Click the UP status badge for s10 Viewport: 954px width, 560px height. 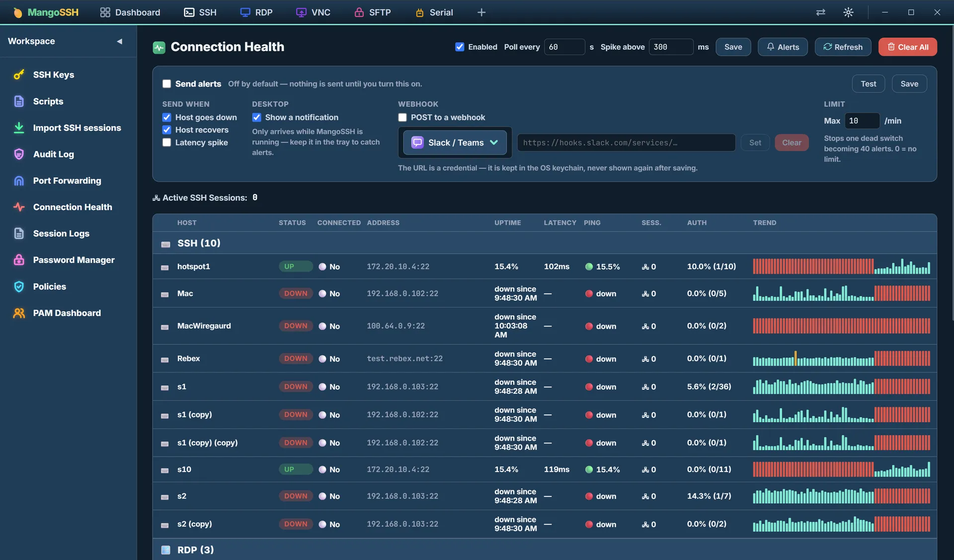pos(296,469)
